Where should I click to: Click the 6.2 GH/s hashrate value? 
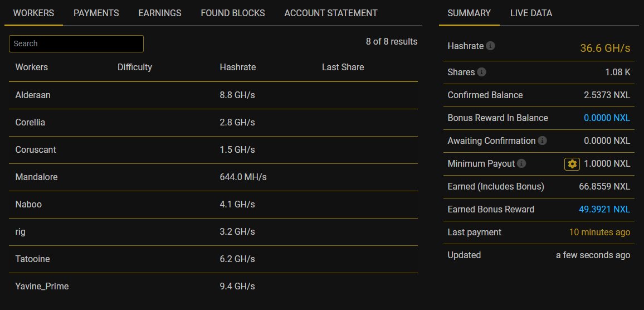(x=237, y=259)
